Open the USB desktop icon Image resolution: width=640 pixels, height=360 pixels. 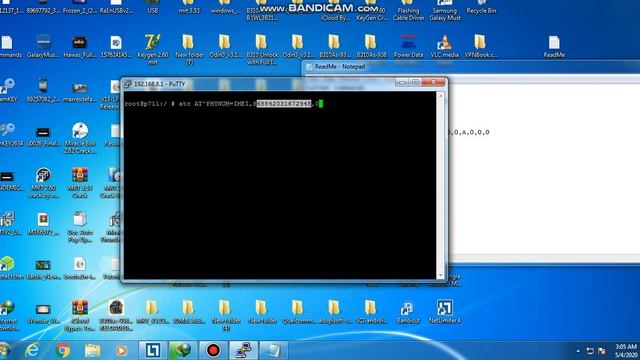[x=153, y=8]
